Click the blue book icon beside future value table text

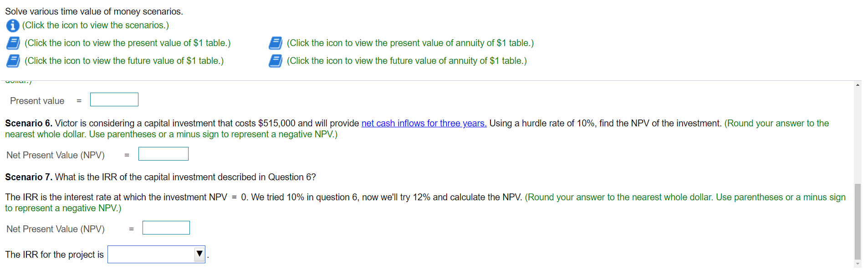click(13, 61)
